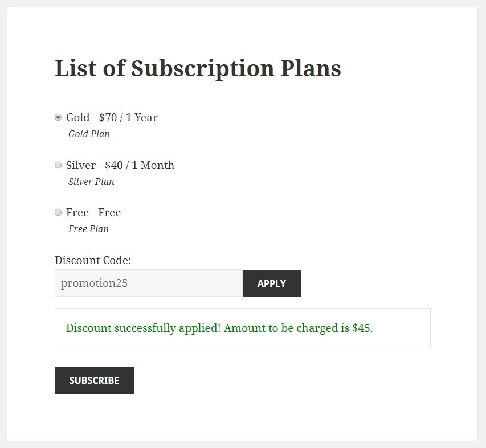The image size is (486, 448).
Task: Click the "Free - Free" plan label
Action: 93,213
